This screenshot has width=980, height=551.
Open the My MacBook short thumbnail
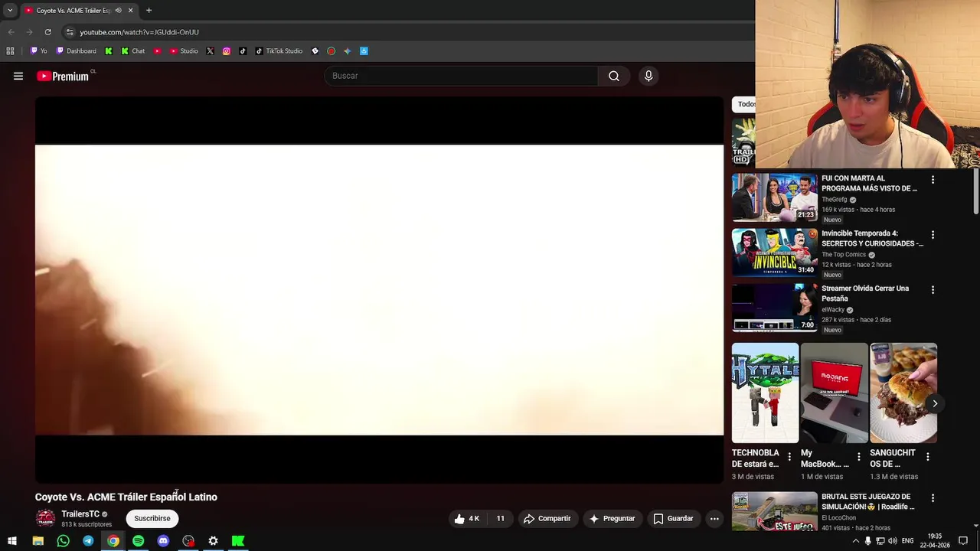coord(834,393)
